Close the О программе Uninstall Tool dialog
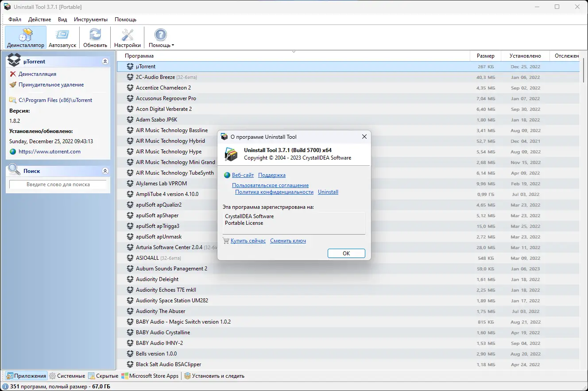588x391 pixels. click(364, 137)
